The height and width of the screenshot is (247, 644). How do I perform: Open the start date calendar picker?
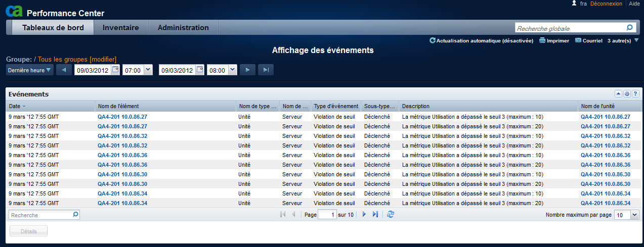pyautogui.click(x=115, y=70)
